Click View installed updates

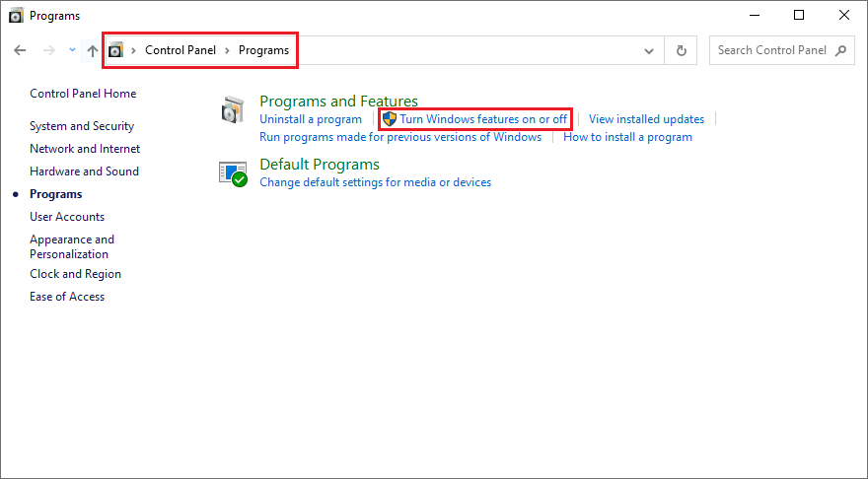(x=647, y=119)
